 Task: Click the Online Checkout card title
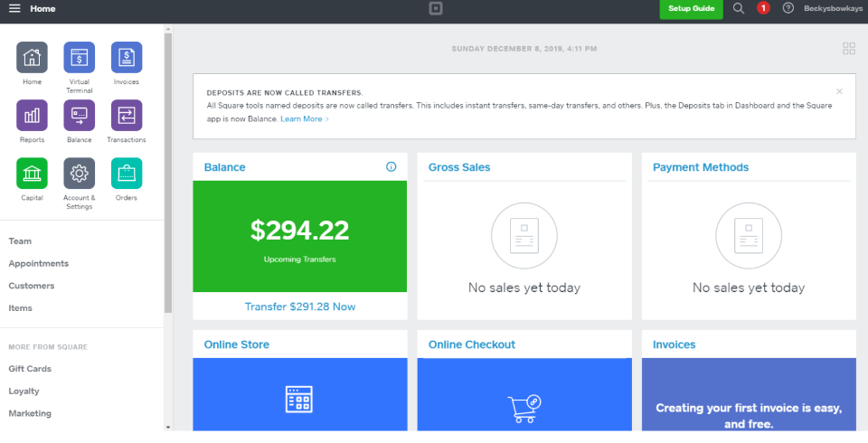tap(472, 344)
